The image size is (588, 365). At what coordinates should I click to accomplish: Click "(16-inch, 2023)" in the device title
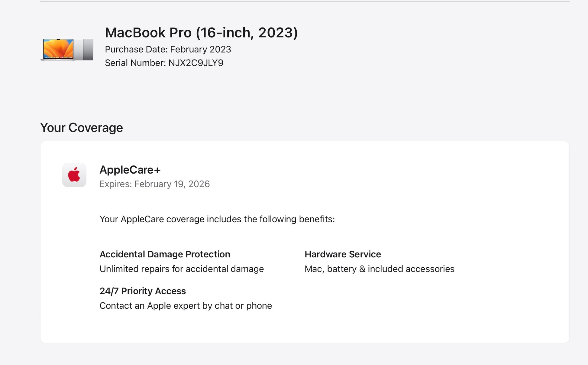(247, 33)
